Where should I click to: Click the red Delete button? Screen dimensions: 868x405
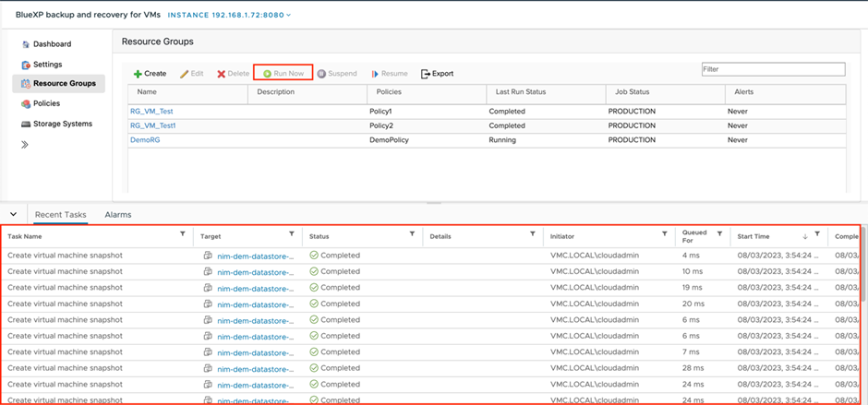[x=233, y=74]
